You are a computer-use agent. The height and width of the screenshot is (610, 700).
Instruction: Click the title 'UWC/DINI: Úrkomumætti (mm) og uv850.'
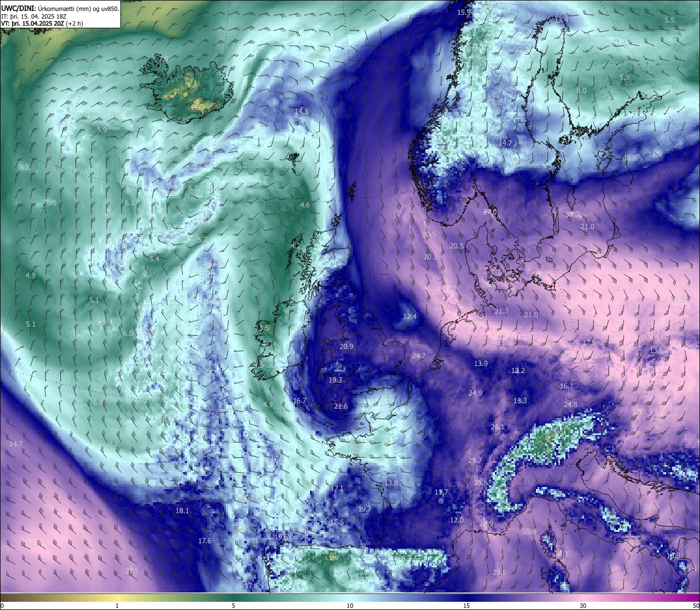click(x=60, y=9)
